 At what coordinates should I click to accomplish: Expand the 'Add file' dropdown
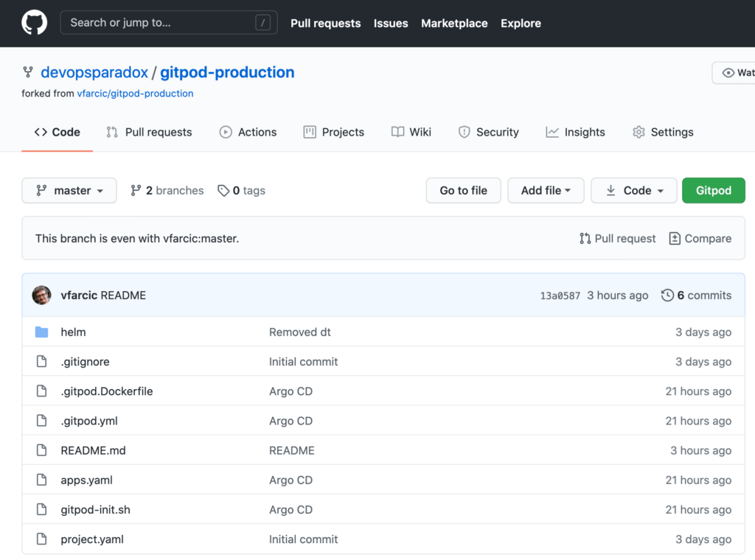click(x=546, y=191)
